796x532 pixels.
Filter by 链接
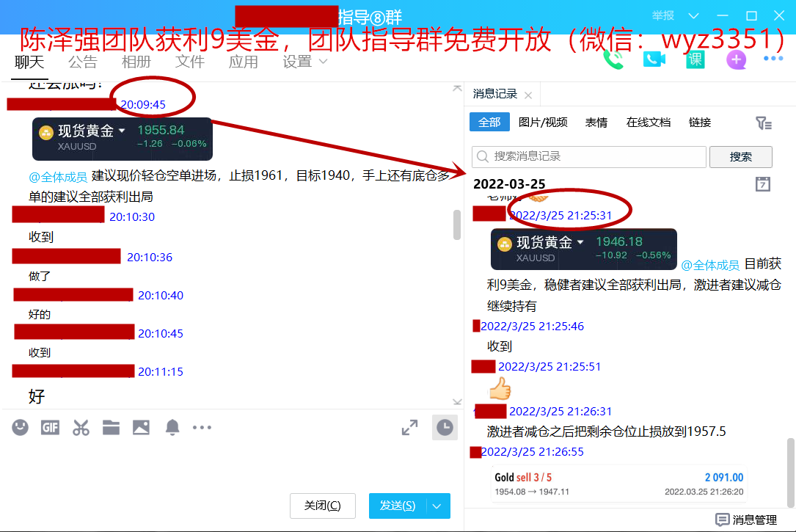click(x=700, y=123)
